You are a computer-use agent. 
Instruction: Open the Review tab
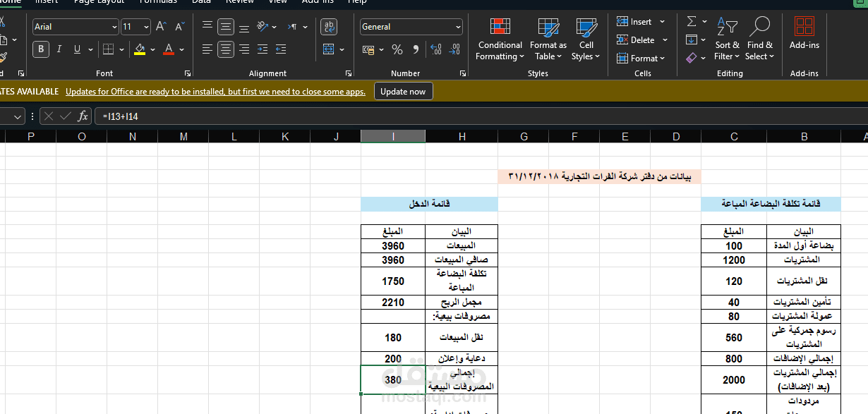coord(239,2)
